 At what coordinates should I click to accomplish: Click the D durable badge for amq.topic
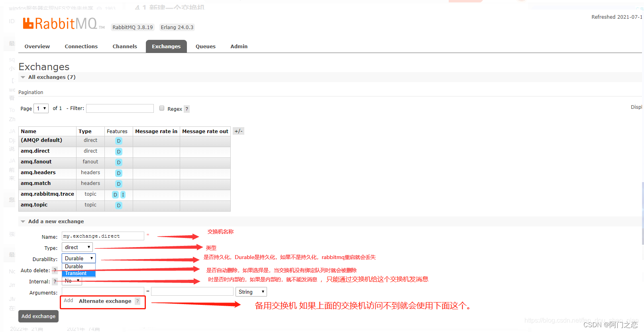coord(119,206)
